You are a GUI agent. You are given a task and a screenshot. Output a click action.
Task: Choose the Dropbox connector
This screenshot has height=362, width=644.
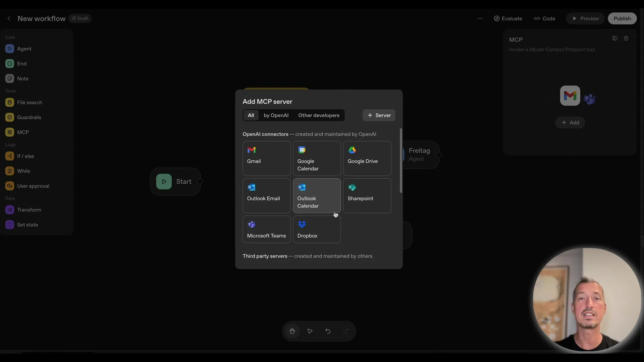tap(316, 229)
